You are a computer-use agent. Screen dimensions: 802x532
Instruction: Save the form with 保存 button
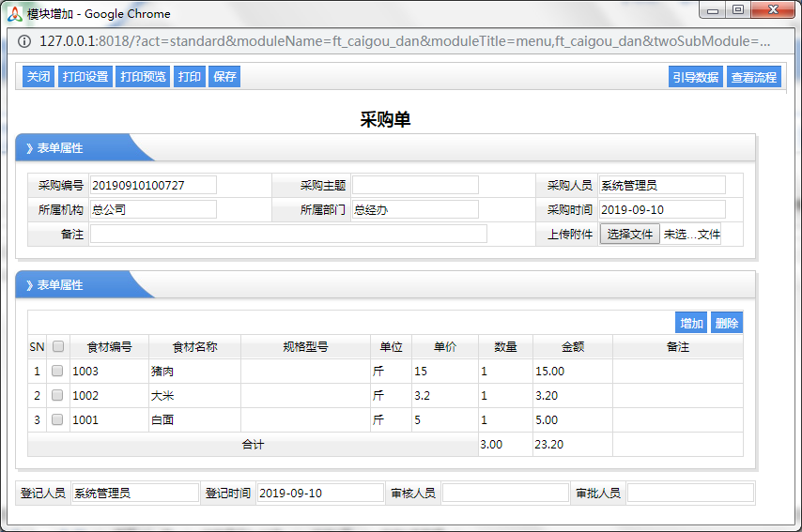coord(224,77)
